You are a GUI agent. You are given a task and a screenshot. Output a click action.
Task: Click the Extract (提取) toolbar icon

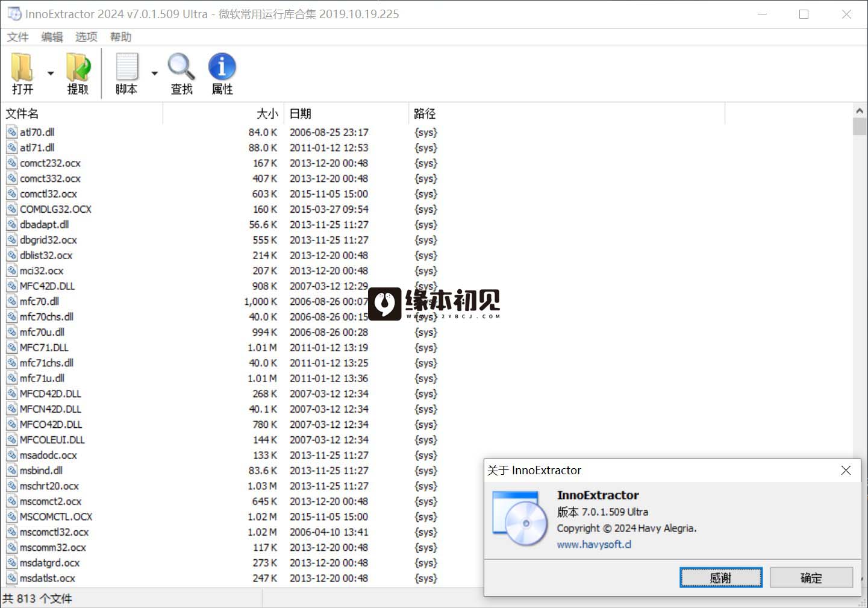[x=78, y=67]
